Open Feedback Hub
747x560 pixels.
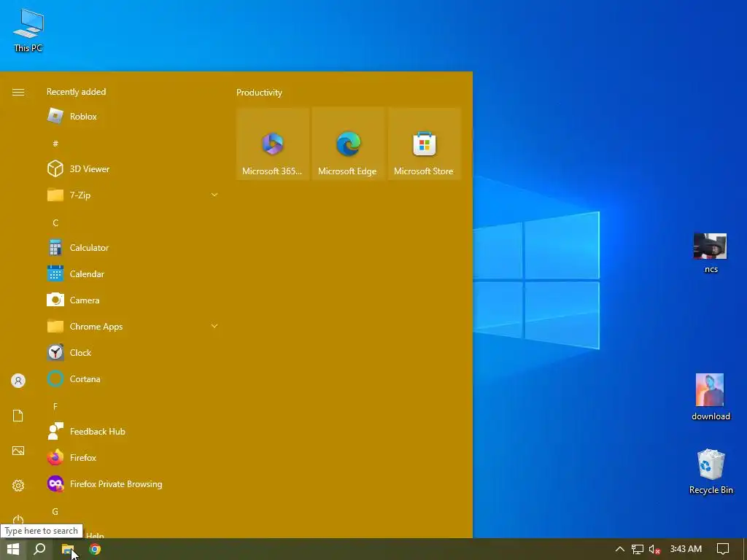coord(132,432)
